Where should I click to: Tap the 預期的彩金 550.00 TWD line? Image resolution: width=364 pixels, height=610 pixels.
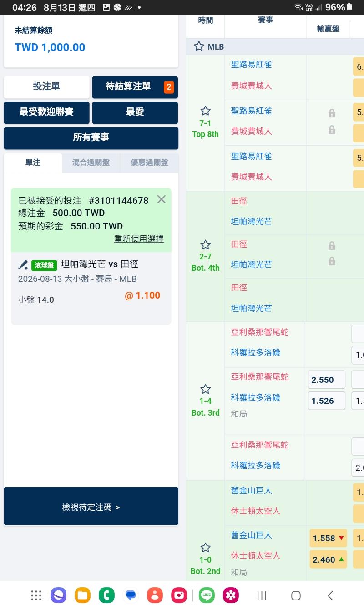tap(71, 226)
